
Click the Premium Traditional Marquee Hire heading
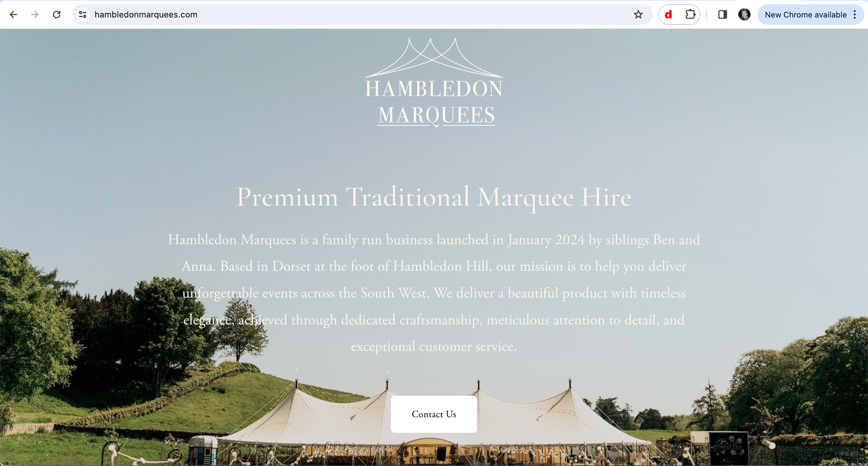(x=434, y=198)
